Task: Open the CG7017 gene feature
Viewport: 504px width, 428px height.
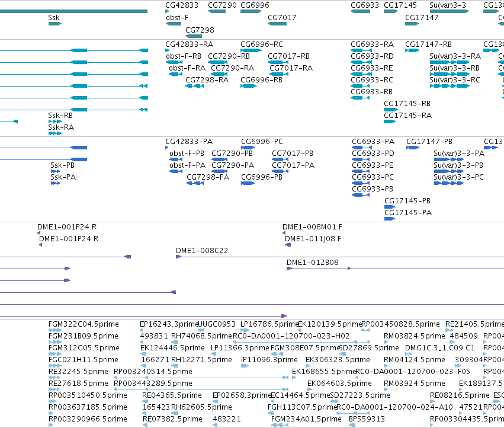Action: [277, 24]
